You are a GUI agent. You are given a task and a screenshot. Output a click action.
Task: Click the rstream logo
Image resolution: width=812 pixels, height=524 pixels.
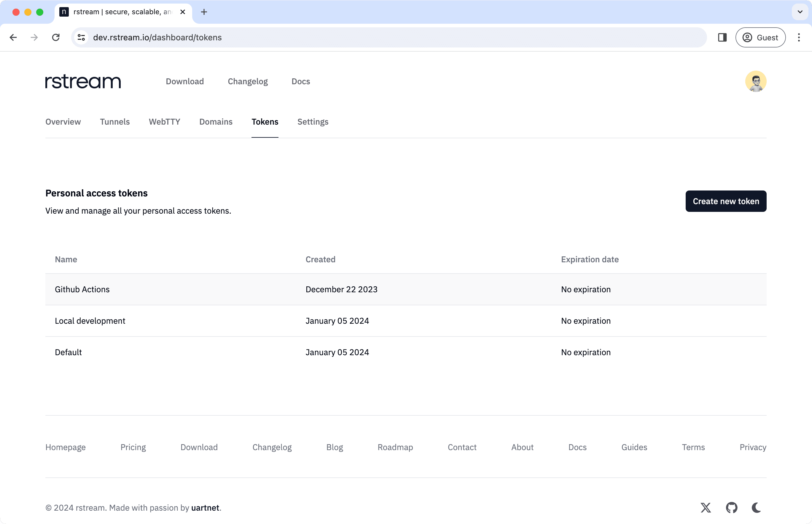pos(83,81)
